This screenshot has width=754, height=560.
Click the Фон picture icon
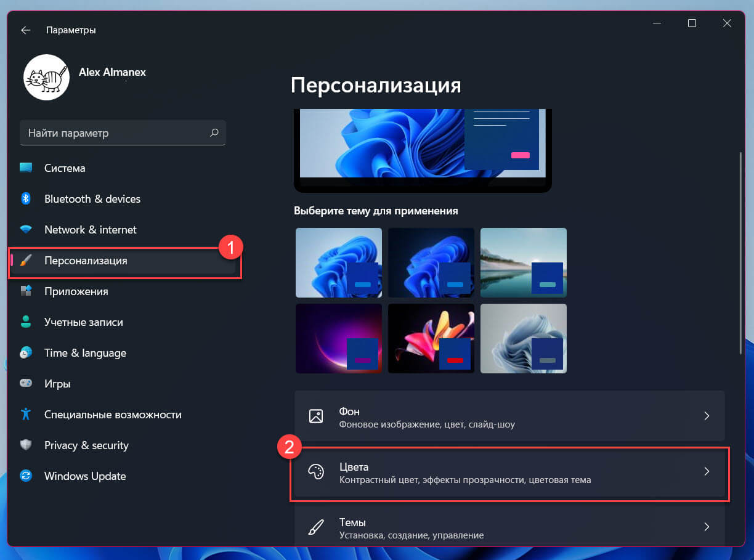(316, 416)
